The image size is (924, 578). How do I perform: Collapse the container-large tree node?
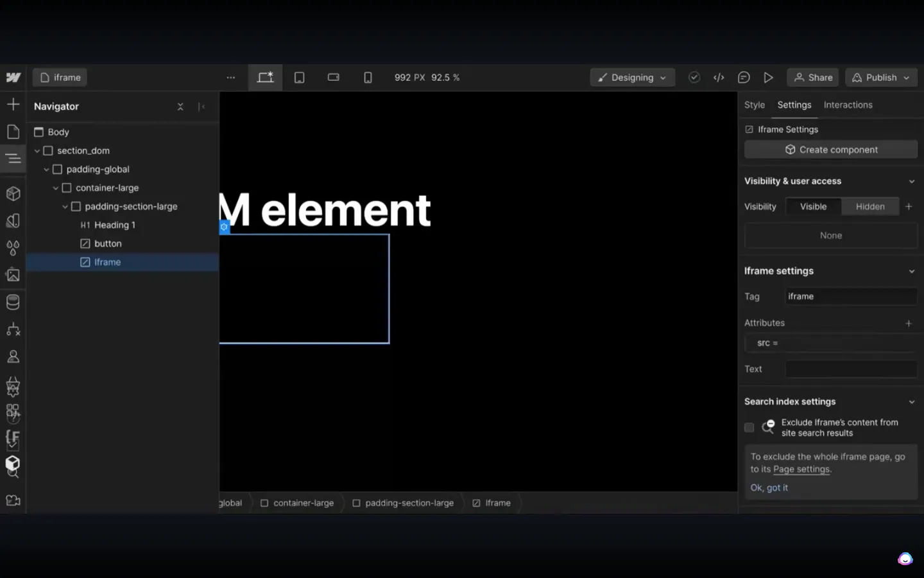[x=56, y=188]
